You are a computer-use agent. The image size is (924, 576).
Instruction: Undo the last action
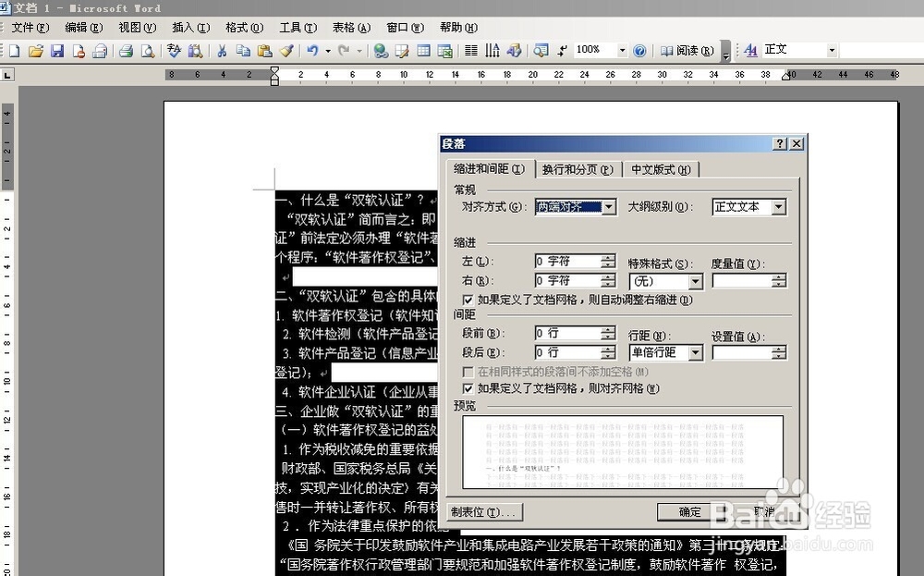tap(312, 51)
